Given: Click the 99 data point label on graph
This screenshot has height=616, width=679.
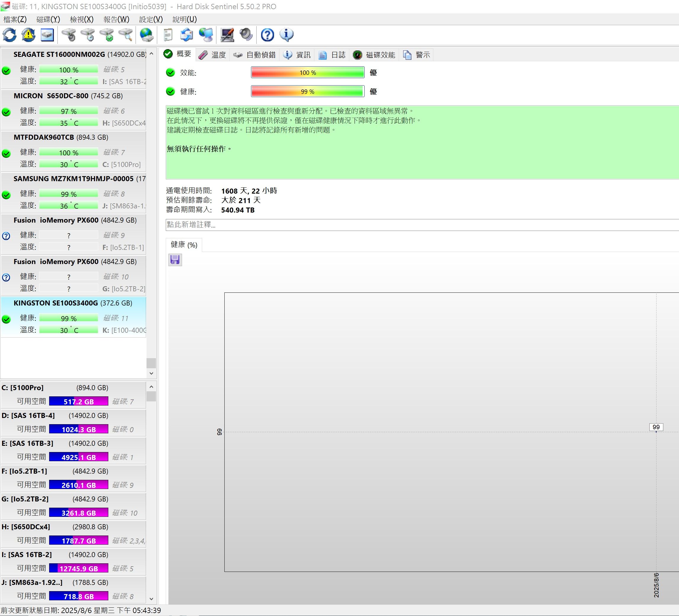Looking at the screenshot, I should [x=656, y=427].
